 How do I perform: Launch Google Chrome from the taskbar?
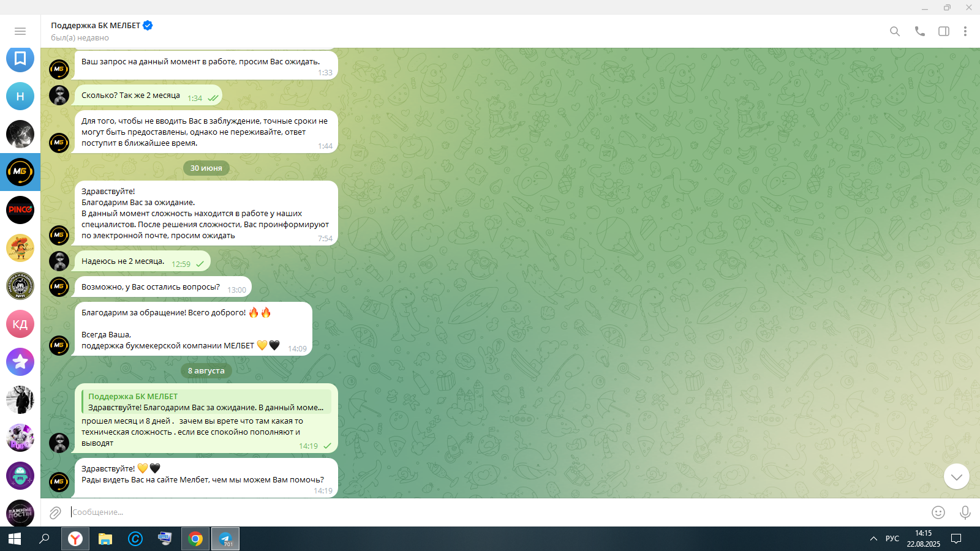[195, 539]
